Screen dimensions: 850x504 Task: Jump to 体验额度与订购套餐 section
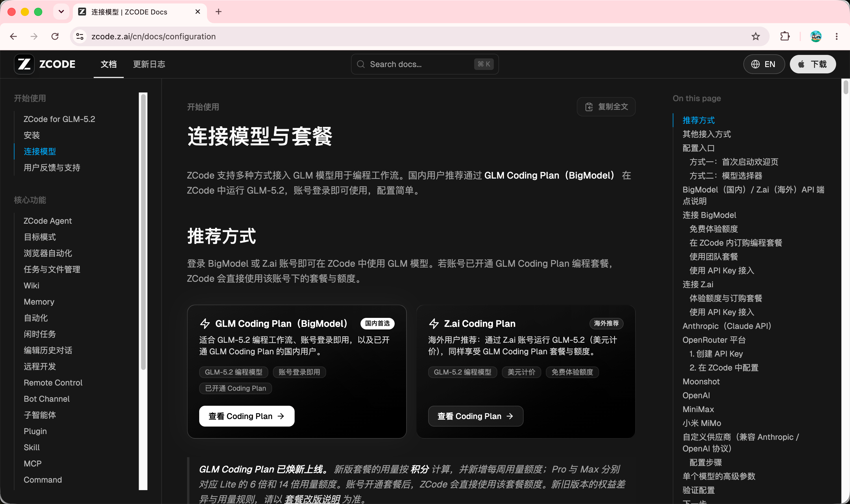[726, 298]
